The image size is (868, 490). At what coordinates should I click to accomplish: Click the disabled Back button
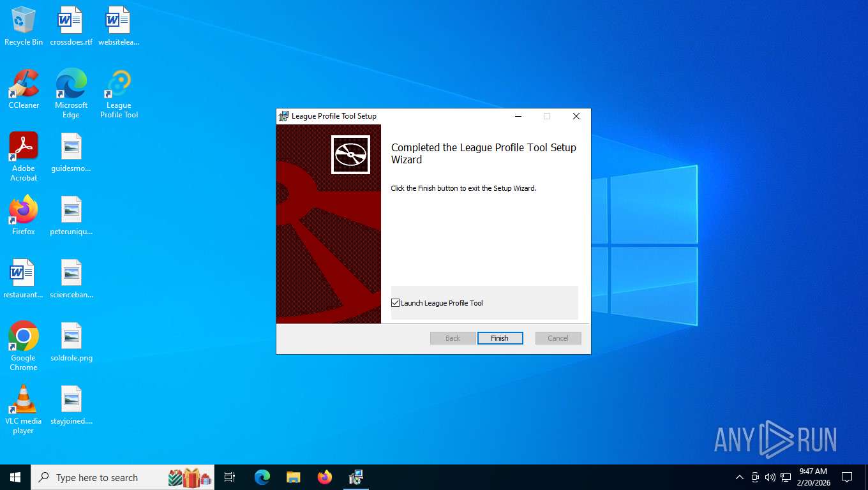[453, 338]
